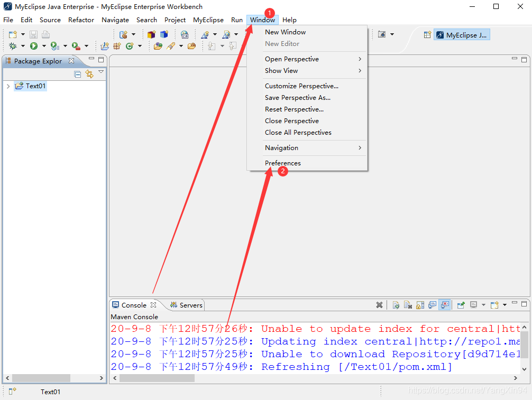Click the New Java Class green C icon
This screenshot has height=400, width=532.
(130, 46)
